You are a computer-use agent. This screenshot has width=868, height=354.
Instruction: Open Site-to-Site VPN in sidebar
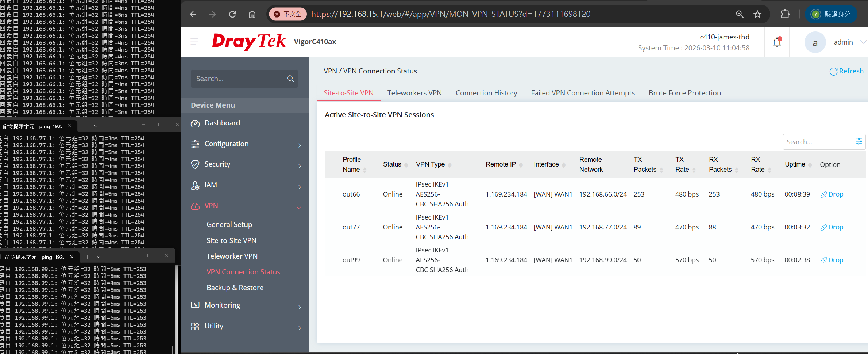[x=231, y=240]
